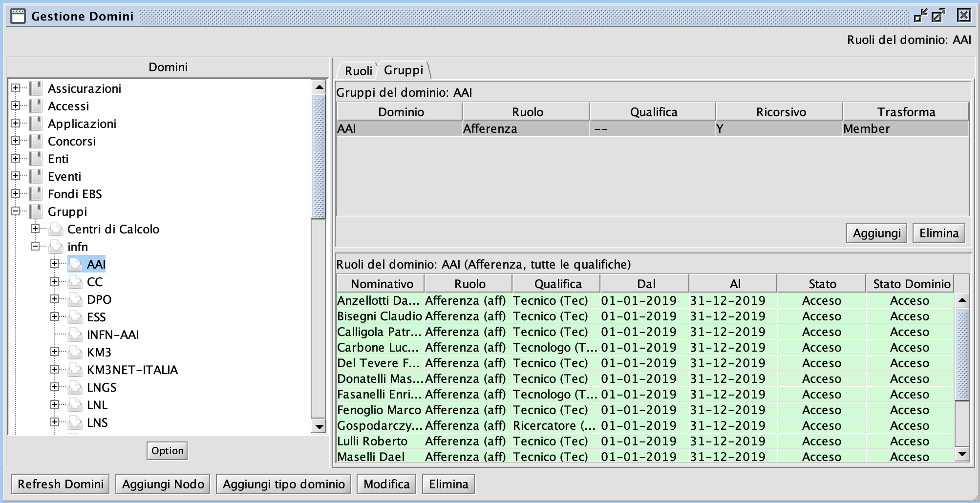Expand the KM3NET-ITALIA node

[x=55, y=369]
